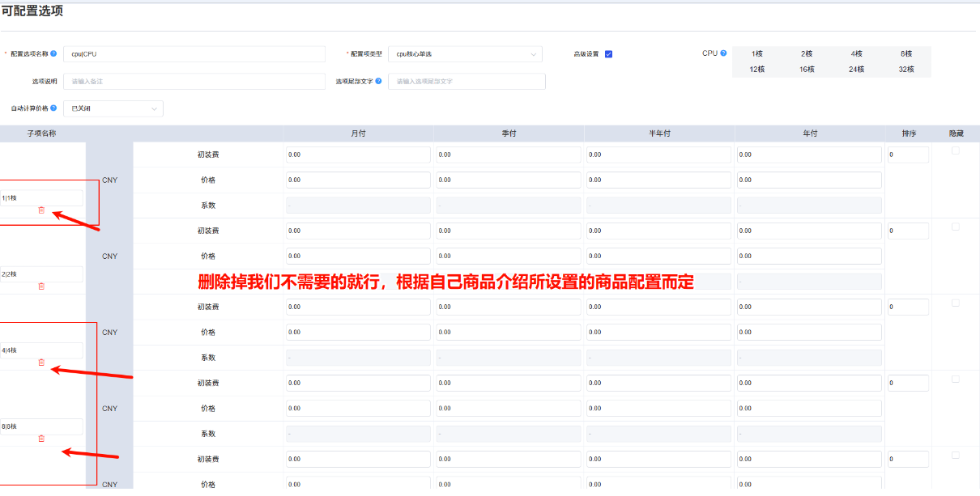Select the 4核 CPU option
The height and width of the screenshot is (496, 980).
[856, 53]
